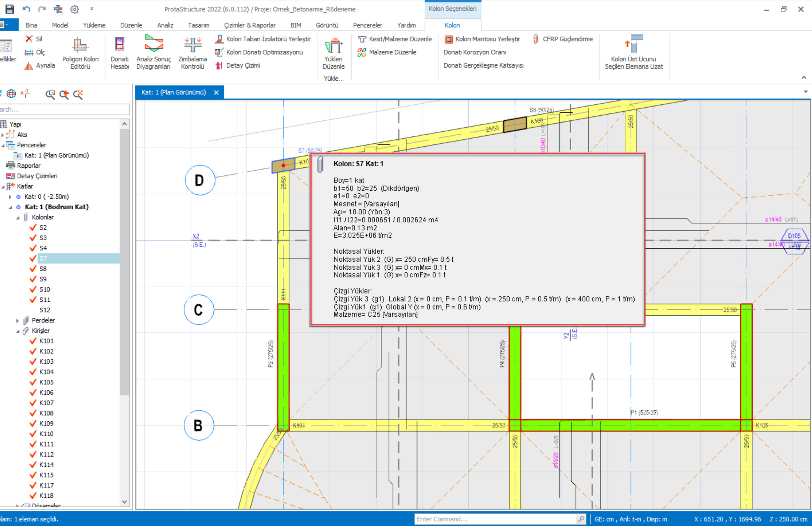Close the Kat: 1 plan view tab

tap(216, 92)
